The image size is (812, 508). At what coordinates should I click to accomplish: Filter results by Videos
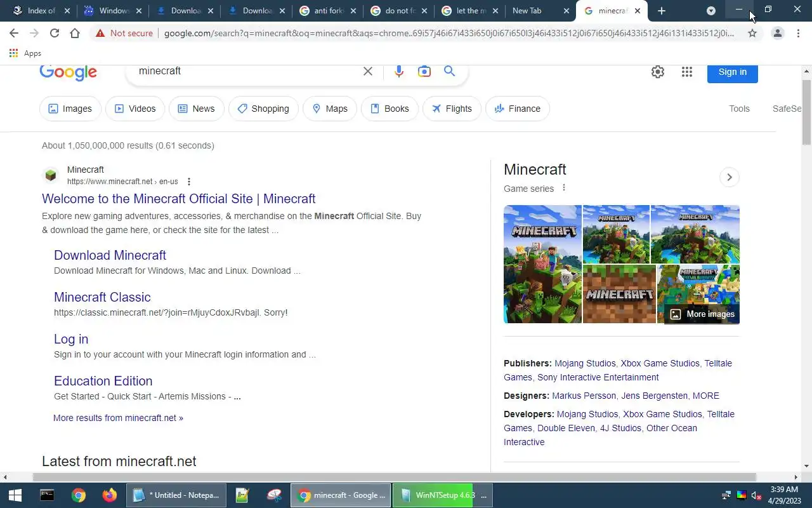click(135, 109)
